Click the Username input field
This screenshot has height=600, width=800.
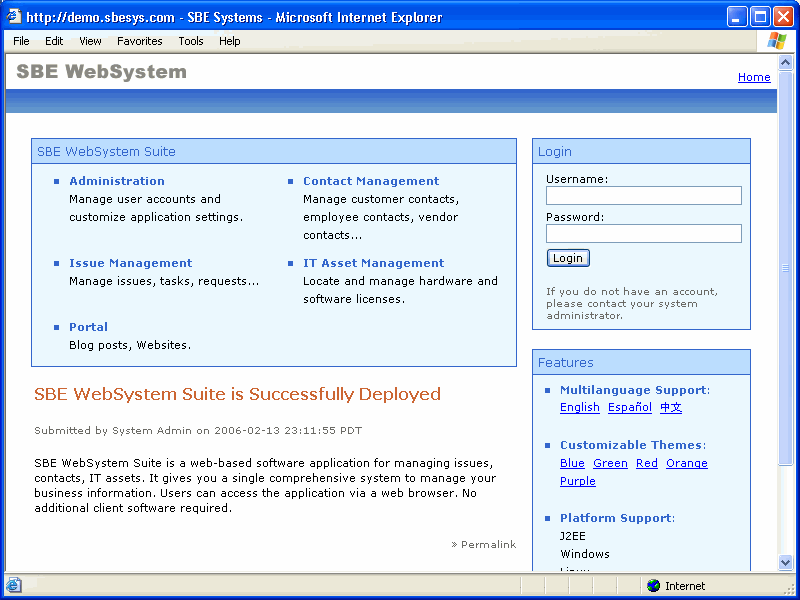click(x=643, y=195)
